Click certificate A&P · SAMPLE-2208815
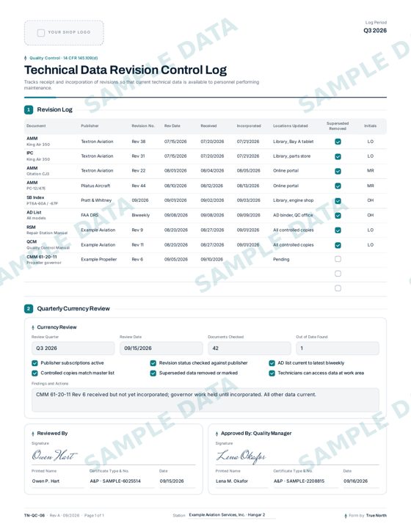Screen dimensions: 411x532 [x=299, y=481]
